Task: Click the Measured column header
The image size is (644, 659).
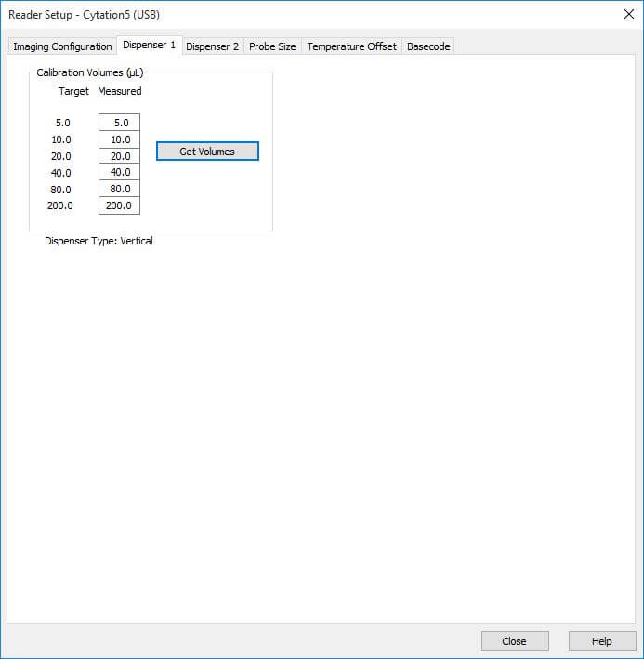Action: coord(119,91)
